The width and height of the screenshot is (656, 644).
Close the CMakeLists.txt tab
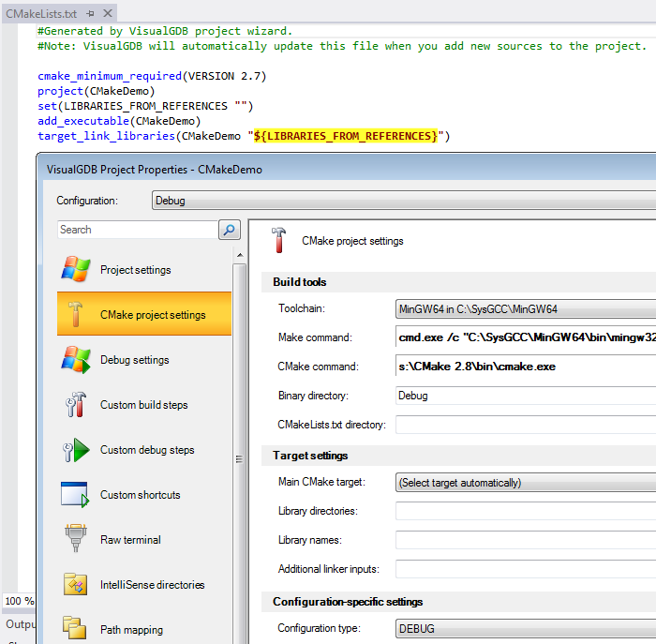108,13
